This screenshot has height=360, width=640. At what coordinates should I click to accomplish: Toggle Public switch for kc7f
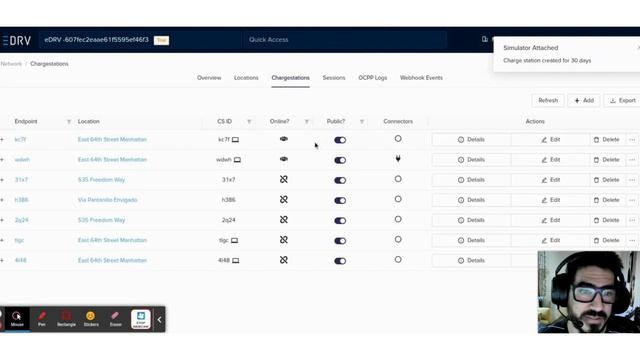(x=340, y=140)
